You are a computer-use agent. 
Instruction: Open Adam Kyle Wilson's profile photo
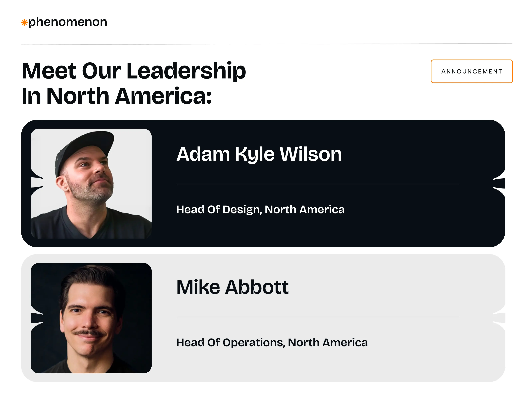91,184
